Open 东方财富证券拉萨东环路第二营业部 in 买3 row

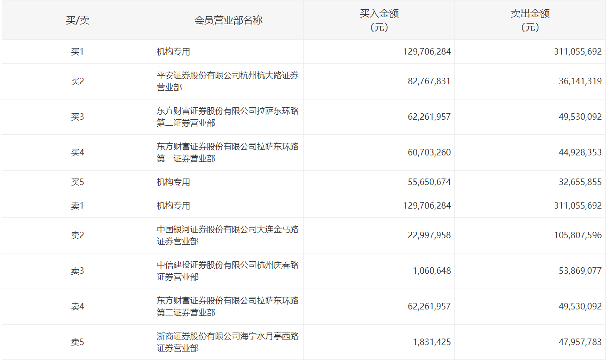227,117
